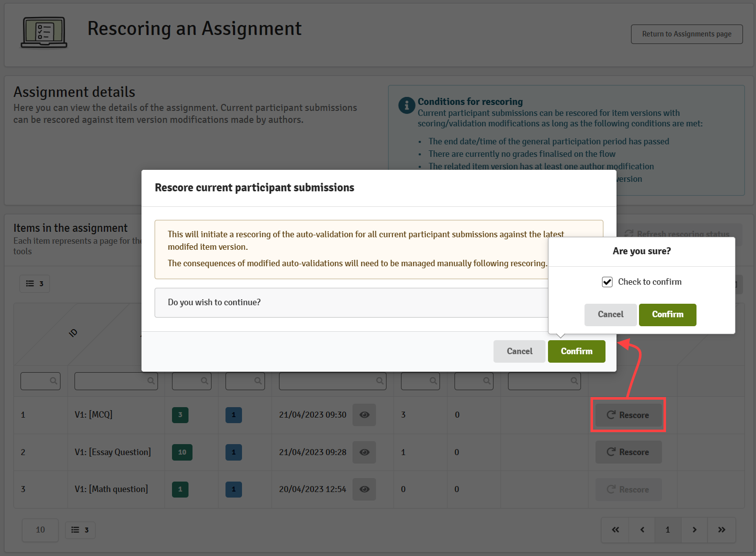Click Refresh rescoring status

pyautogui.click(x=677, y=234)
